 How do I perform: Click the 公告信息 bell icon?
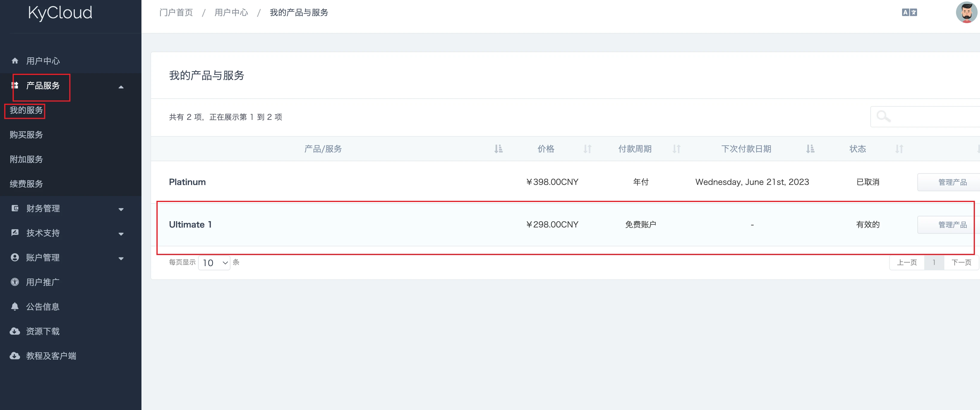(15, 307)
